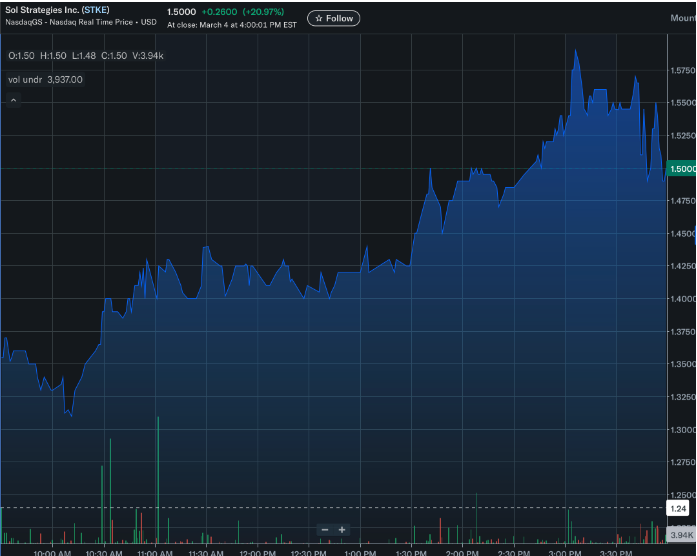Click the 1.5750 price axis label
This screenshot has width=697, height=556.
pos(682,71)
